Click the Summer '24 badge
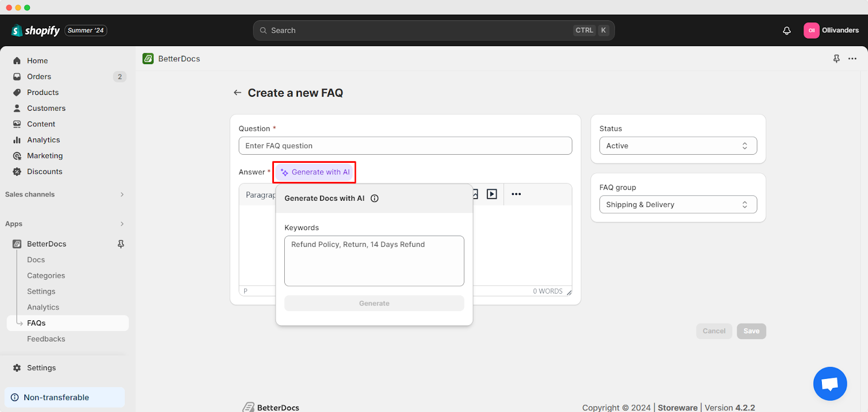 point(86,30)
